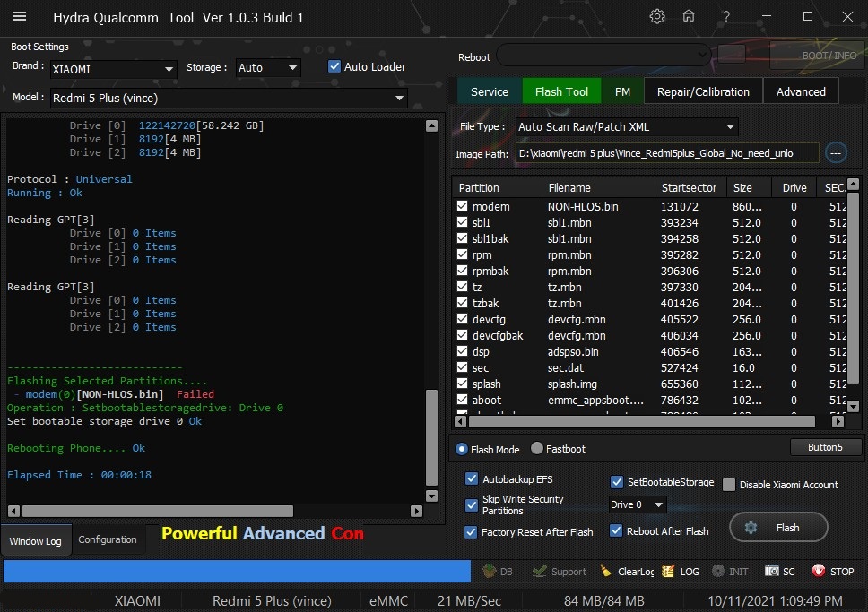Image resolution: width=868 pixels, height=612 pixels.
Task: Click the blue progress bar
Action: pos(237,571)
